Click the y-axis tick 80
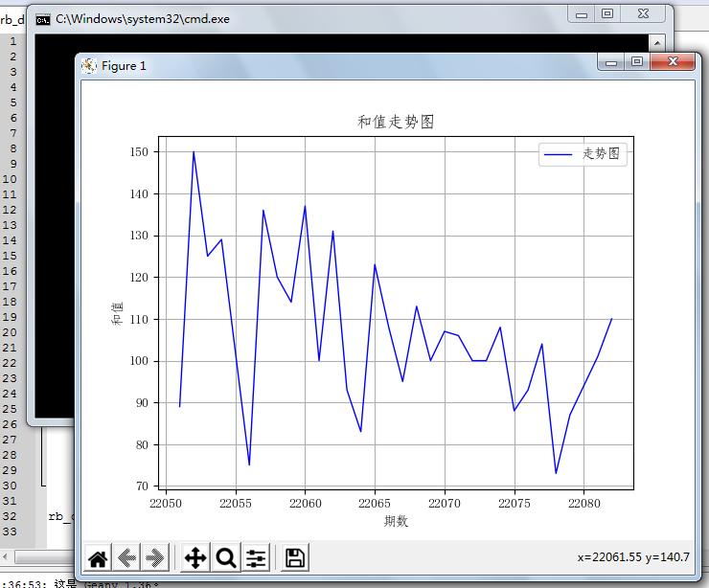This screenshot has width=709, height=588. [x=142, y=444]
